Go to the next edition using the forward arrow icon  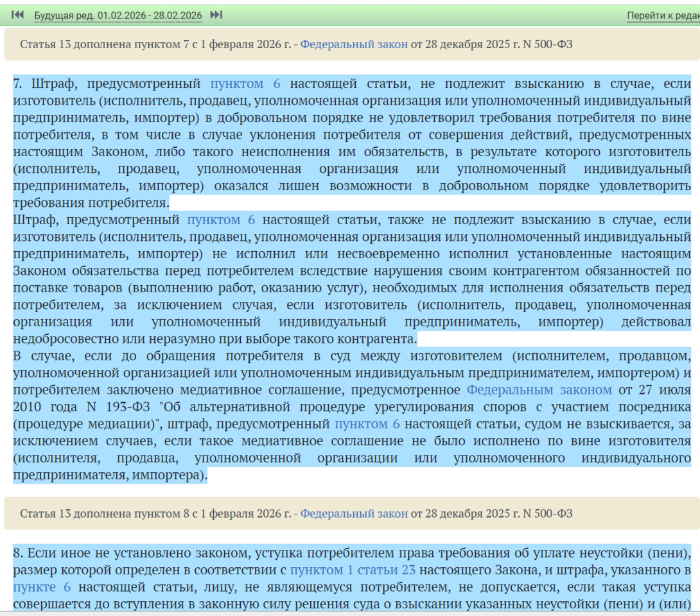(216, 15)
